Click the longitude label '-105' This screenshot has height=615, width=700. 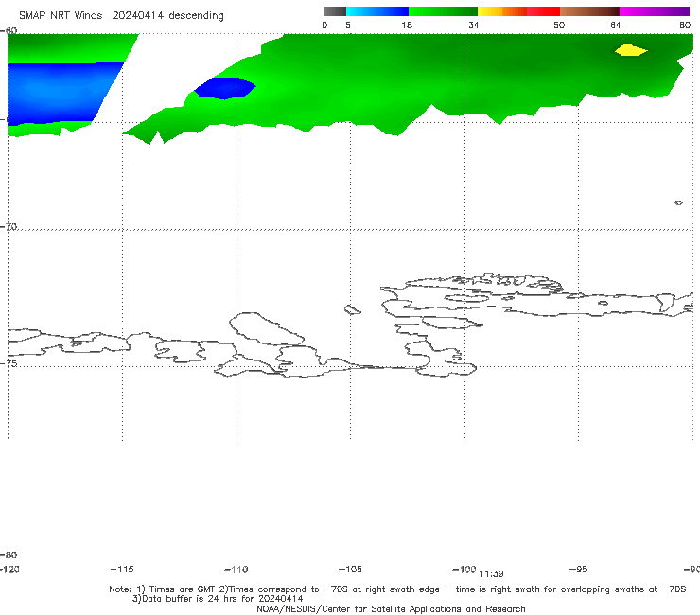pyautogui.click(x=350, y=570)
